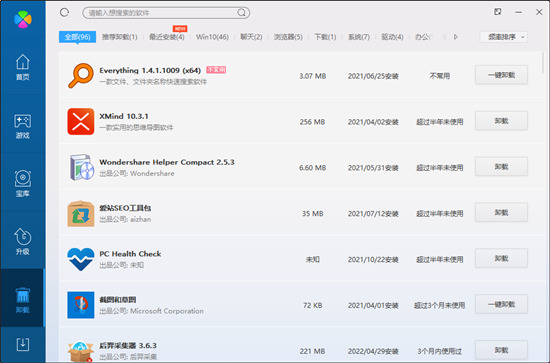This screenshot has height=363, width=550.
Task: Open the 下载(1) tab
Action: pyautogui.click(x=325, y=37)
